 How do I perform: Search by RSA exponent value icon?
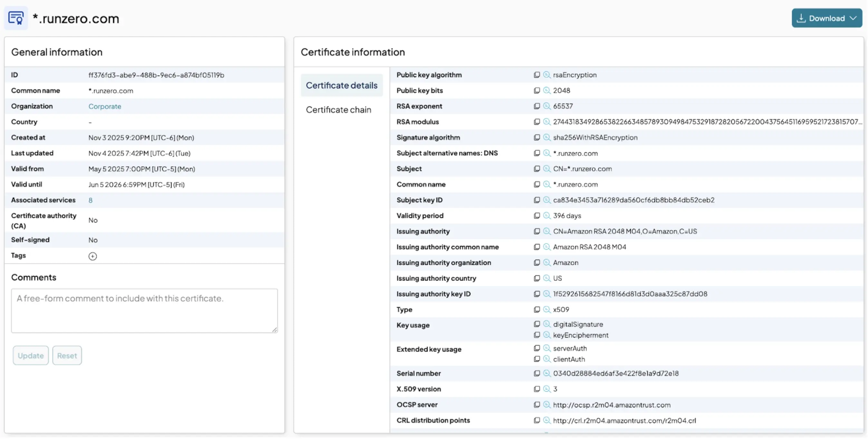tap(546, 106)
